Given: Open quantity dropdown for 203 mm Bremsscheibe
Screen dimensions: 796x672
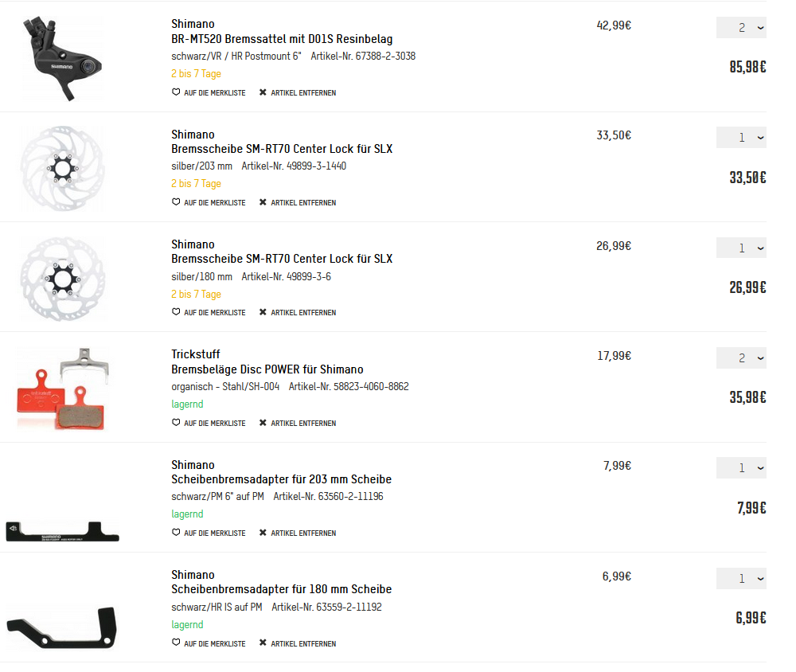Looking at the screenshot, I should [741, 138].
